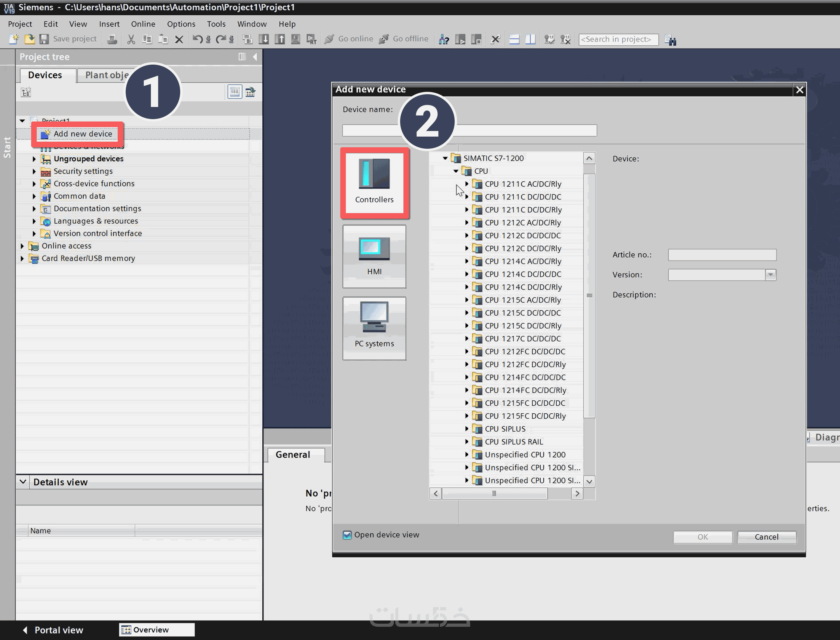Toggle the Open device view checkbox
The height and width of the screenshot is (640, 840).
[347, 535]
